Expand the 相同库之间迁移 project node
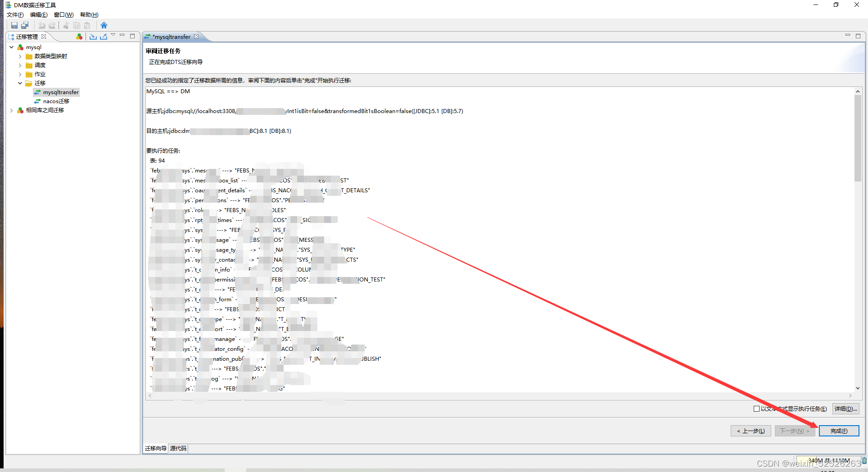The image size is (868, 472). click(x=11, y=110)
